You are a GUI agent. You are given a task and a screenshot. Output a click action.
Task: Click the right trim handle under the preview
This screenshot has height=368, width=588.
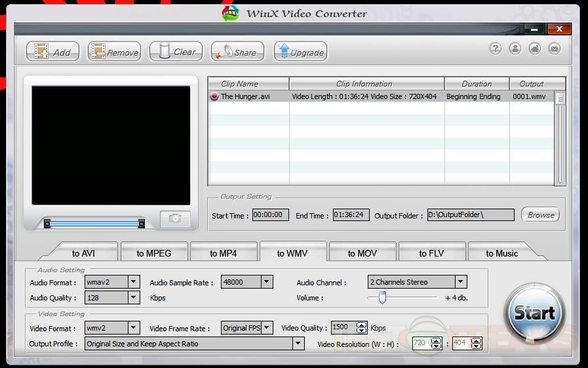tap(142, 224)
